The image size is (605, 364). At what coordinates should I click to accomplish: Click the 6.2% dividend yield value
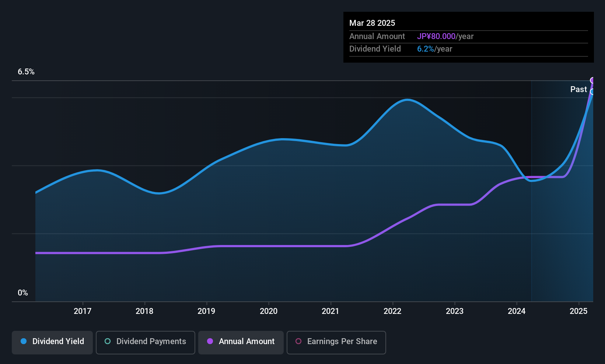(426, 49)
